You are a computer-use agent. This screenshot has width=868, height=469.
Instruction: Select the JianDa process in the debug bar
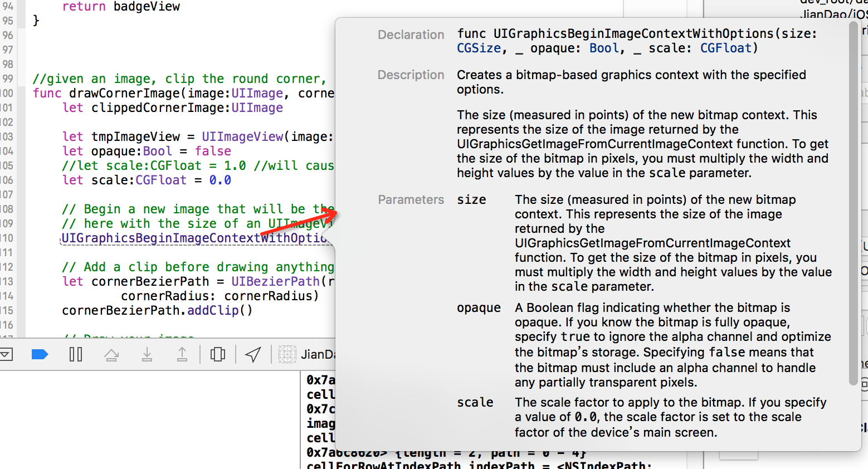[x=308, y=354]
